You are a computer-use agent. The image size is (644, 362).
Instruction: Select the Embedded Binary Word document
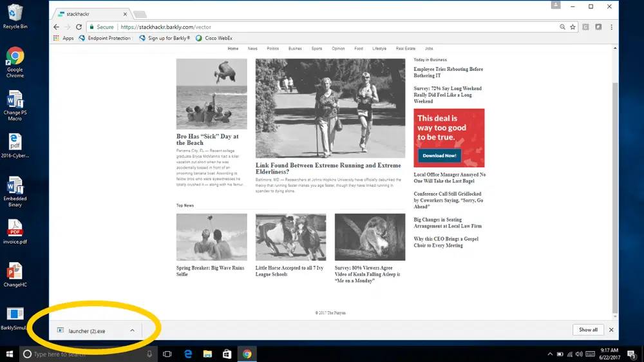[x=15, y=192]
